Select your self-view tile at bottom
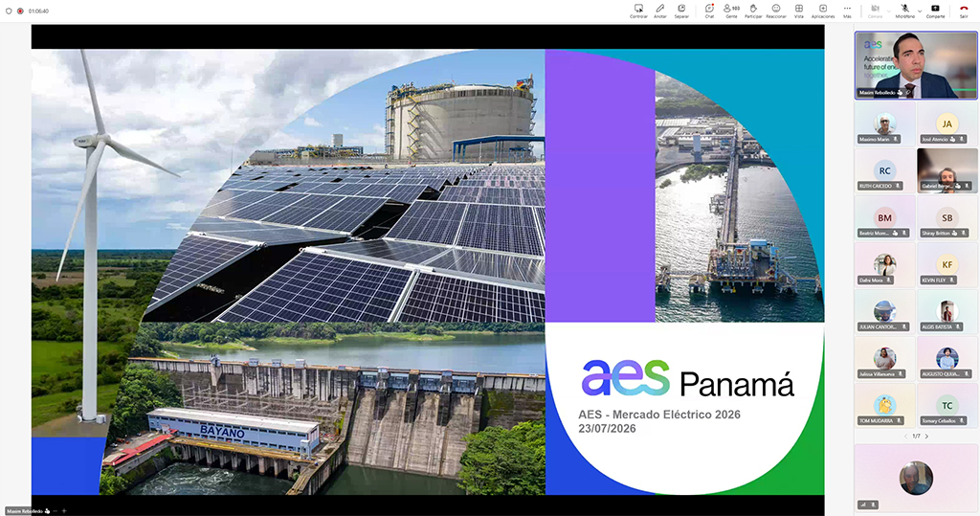980x516 pixels. [x=916, y=478]
